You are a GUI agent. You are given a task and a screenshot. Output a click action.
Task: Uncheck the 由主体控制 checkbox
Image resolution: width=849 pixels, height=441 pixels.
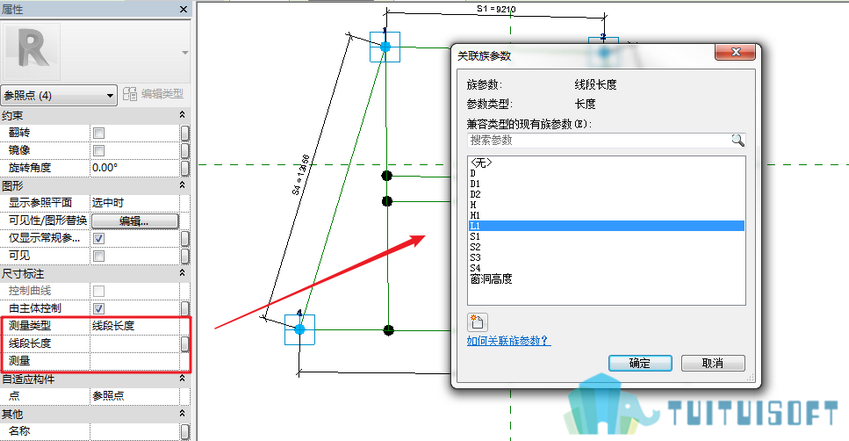99,309
